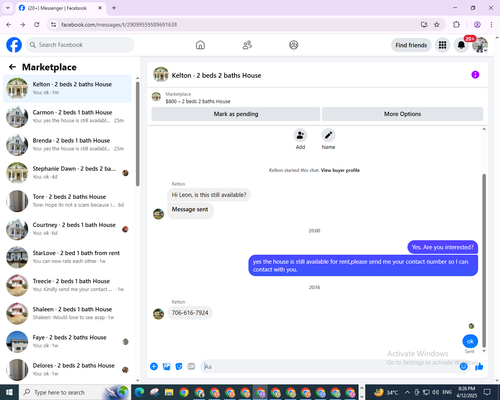
Task: Click the Name edit pencil icon
Action: [328, 135]
